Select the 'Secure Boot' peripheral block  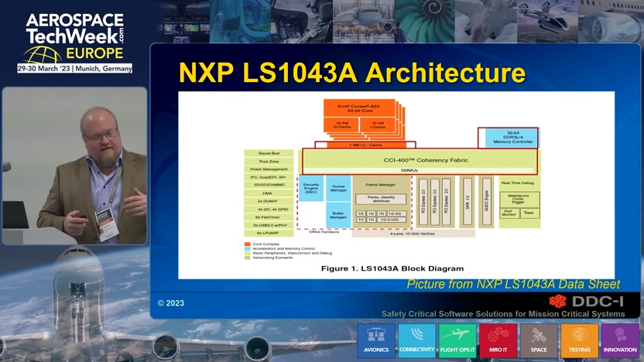(x=269, y=153)
